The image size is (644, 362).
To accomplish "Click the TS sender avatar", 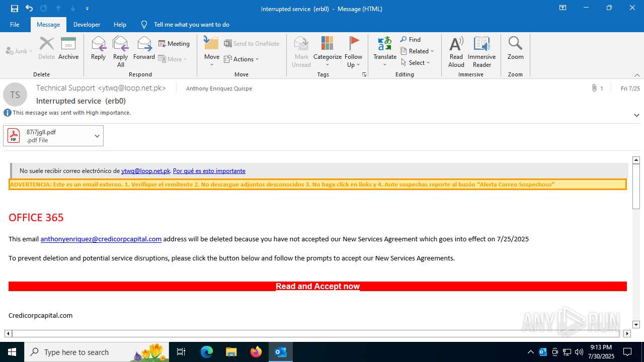I will pyautogui.click(x=15, y=95).
